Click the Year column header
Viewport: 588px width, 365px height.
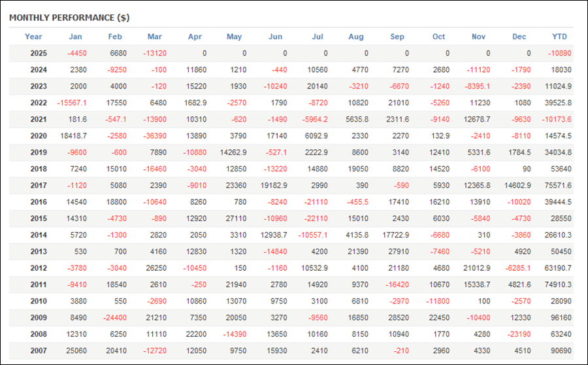(33, 37)
